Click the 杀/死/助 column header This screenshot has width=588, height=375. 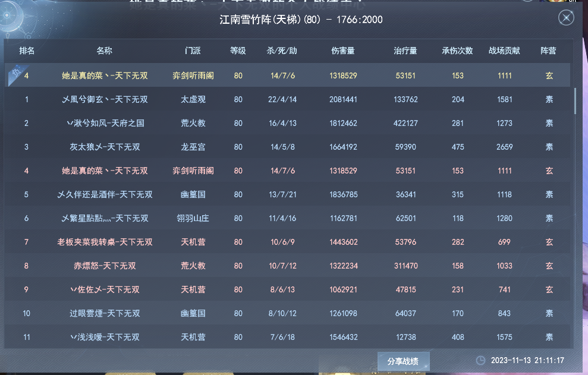[282, 51]
